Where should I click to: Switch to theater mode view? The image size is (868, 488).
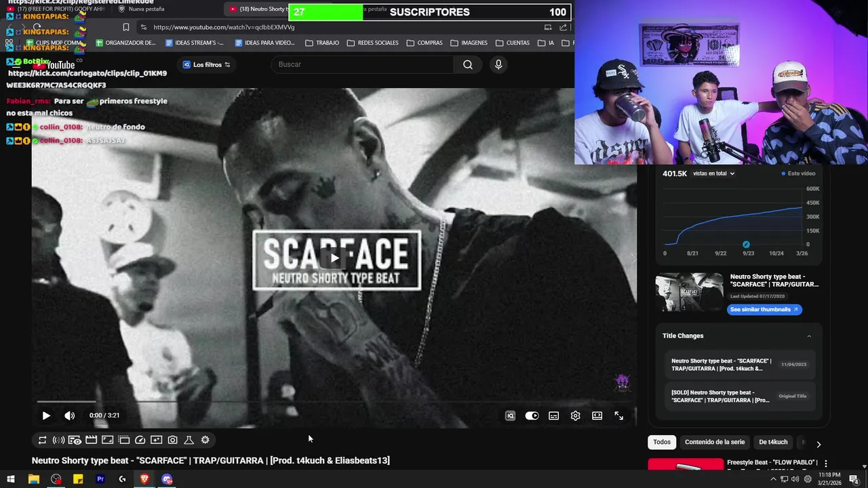597,415
